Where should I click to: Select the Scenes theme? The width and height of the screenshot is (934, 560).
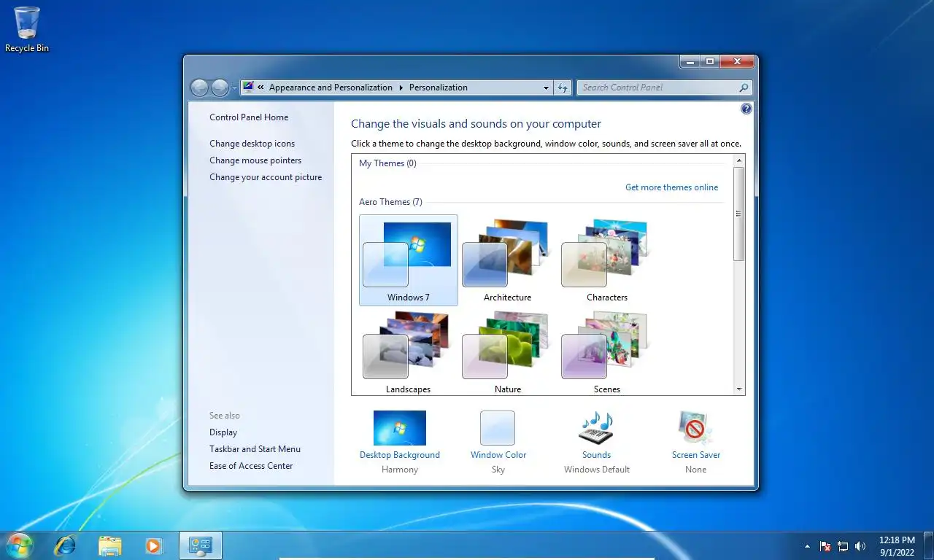coord(607,352)
